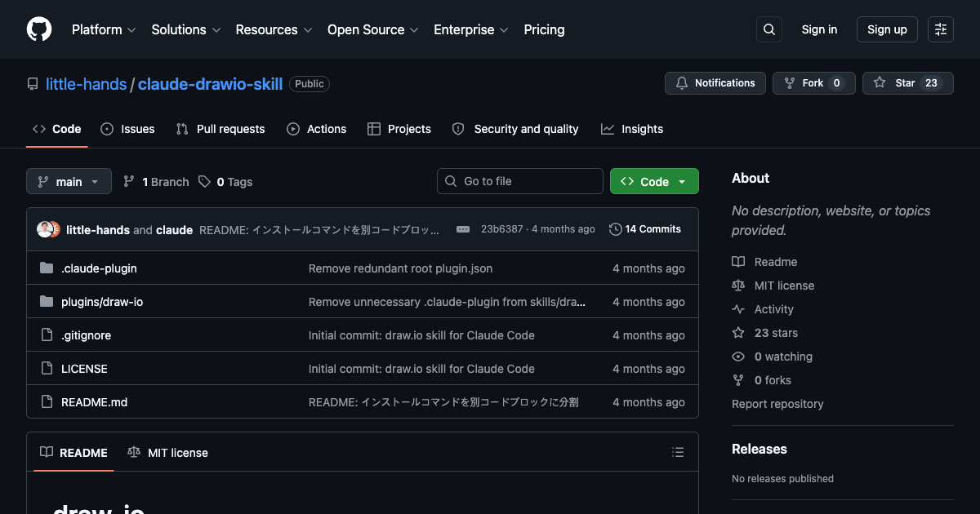Screen dimensions: 980x514
Task: Click the claude author link in commit bar
Action: (174, 230)
